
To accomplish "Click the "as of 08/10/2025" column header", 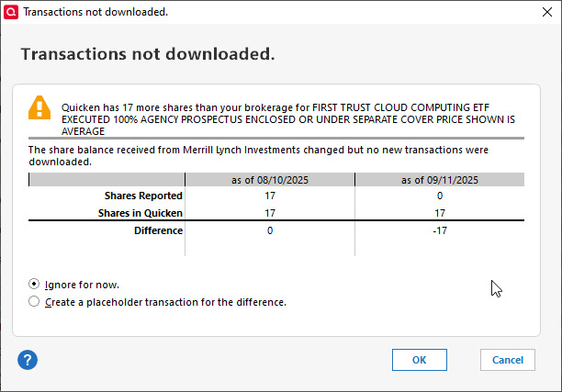I will click(270, 180).
